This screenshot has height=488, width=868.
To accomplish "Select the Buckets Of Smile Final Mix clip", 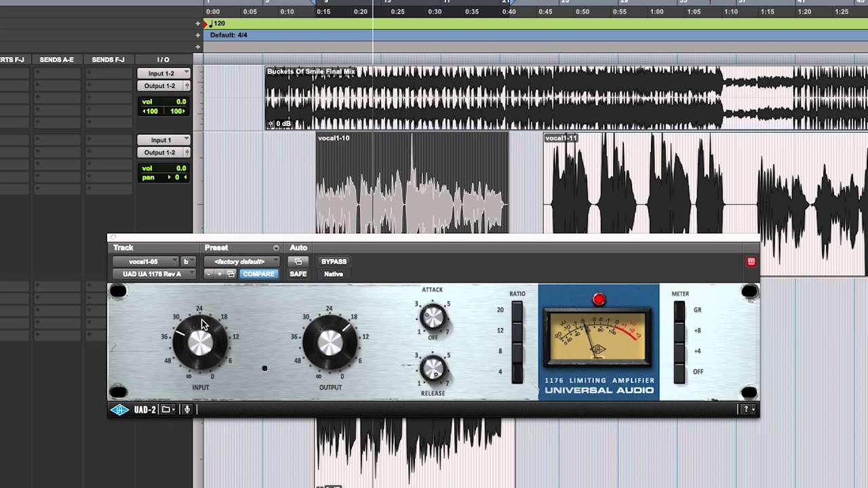I will coord(566,98).
